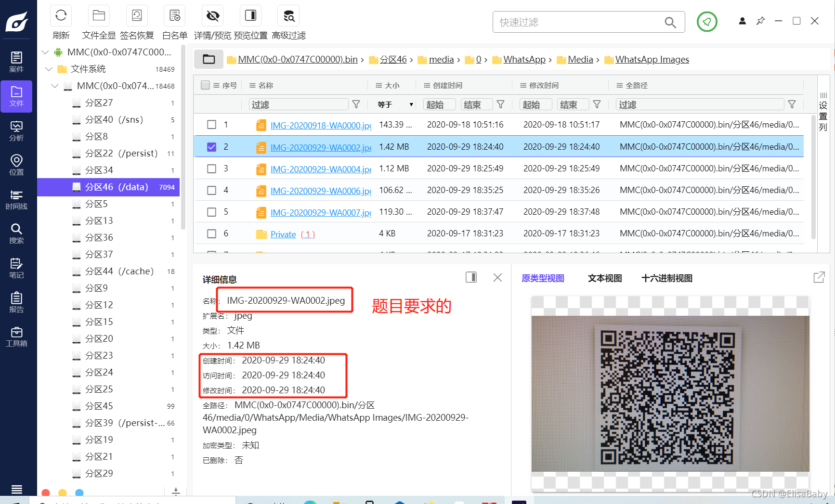Image resolution: width=835 pixels, height=504 pixels.
Task: Change 预览位置 preview position
Action: [250, 16]
